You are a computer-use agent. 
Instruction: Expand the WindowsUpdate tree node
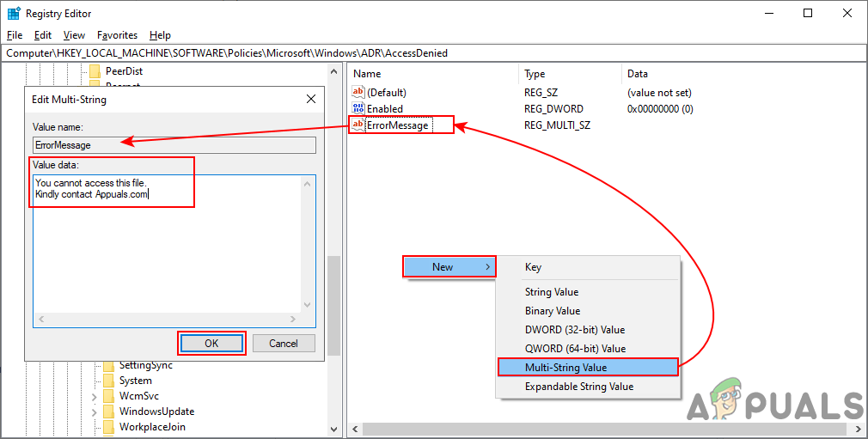[x=95, y=412]
